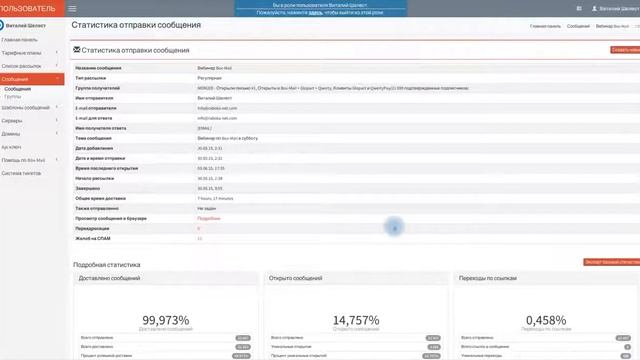Click the 99,973% delivered percentage
This screenshot has height=360, width=640.
point(165,320)
